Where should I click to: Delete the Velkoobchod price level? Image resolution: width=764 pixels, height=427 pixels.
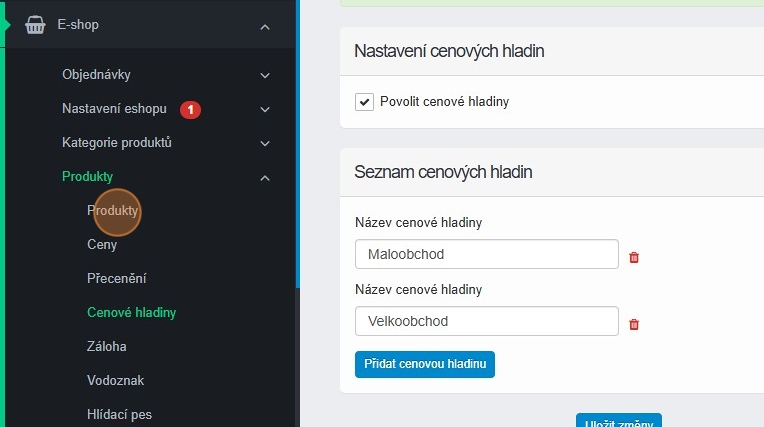[634, 324]
